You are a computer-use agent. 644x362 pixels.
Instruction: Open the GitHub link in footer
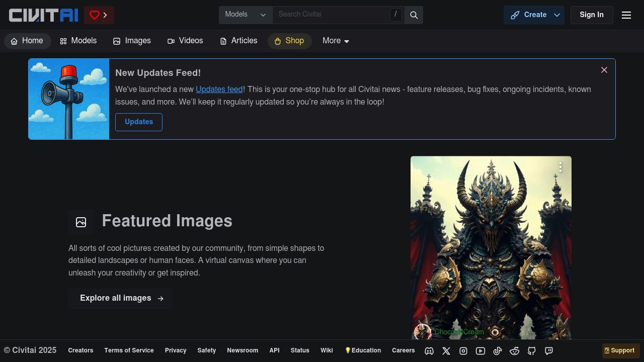(x=532, y=351)
